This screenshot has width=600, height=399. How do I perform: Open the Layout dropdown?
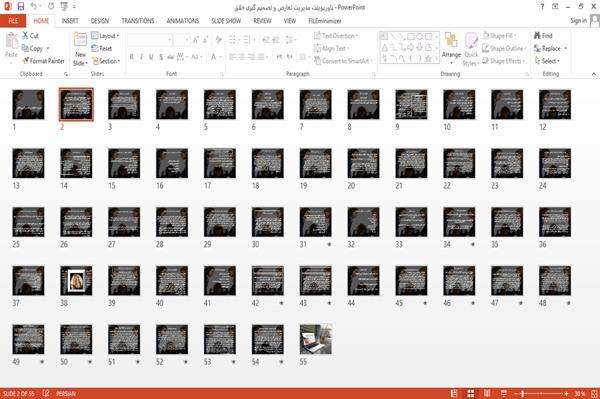105,36
